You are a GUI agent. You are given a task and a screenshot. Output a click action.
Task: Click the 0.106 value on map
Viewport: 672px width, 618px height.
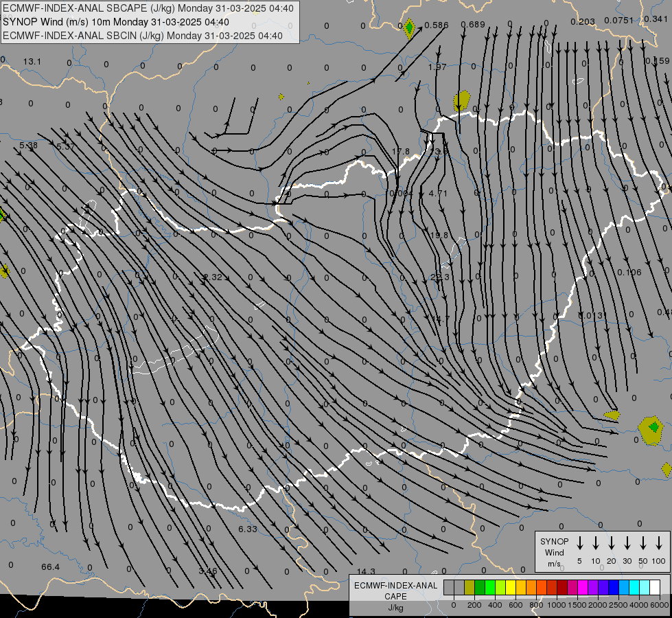629,273
